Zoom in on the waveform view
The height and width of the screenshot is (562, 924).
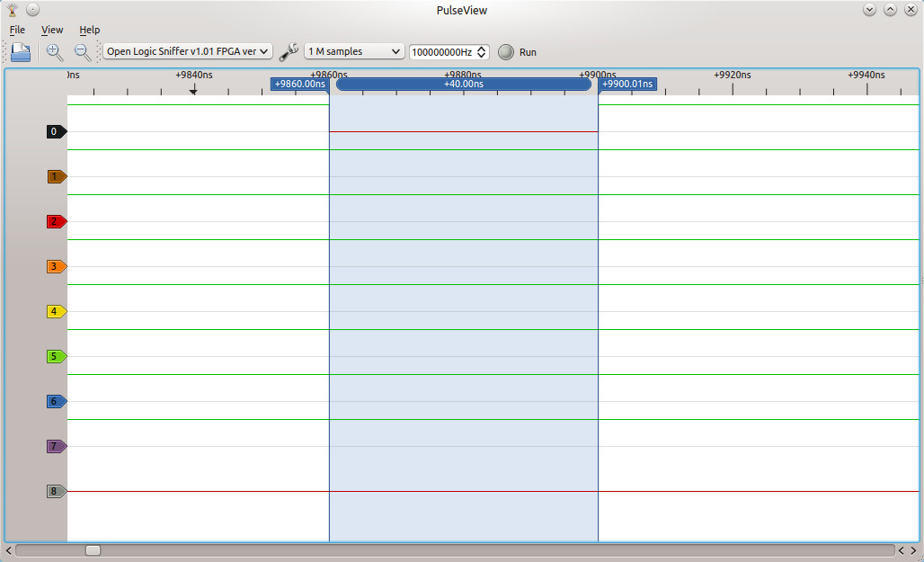[x=55, y=52]
